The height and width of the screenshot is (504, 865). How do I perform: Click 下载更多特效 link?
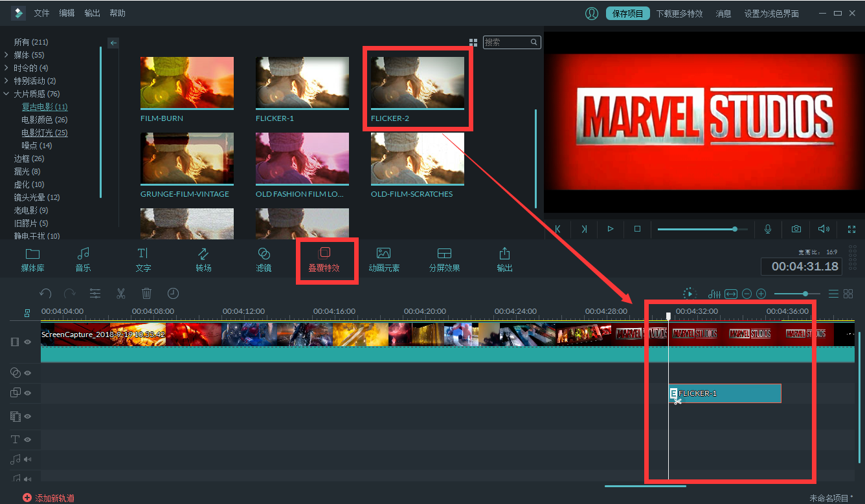click(679, 14)
